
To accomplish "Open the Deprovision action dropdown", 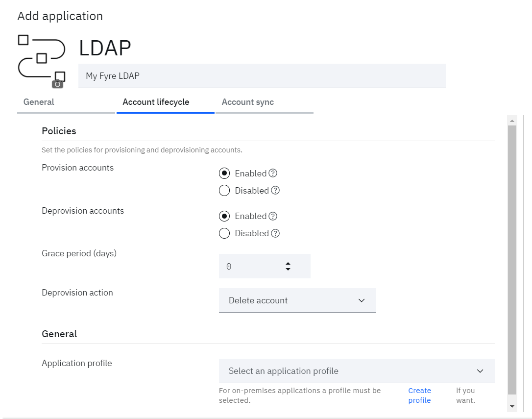I will click(x=297, y=300).
